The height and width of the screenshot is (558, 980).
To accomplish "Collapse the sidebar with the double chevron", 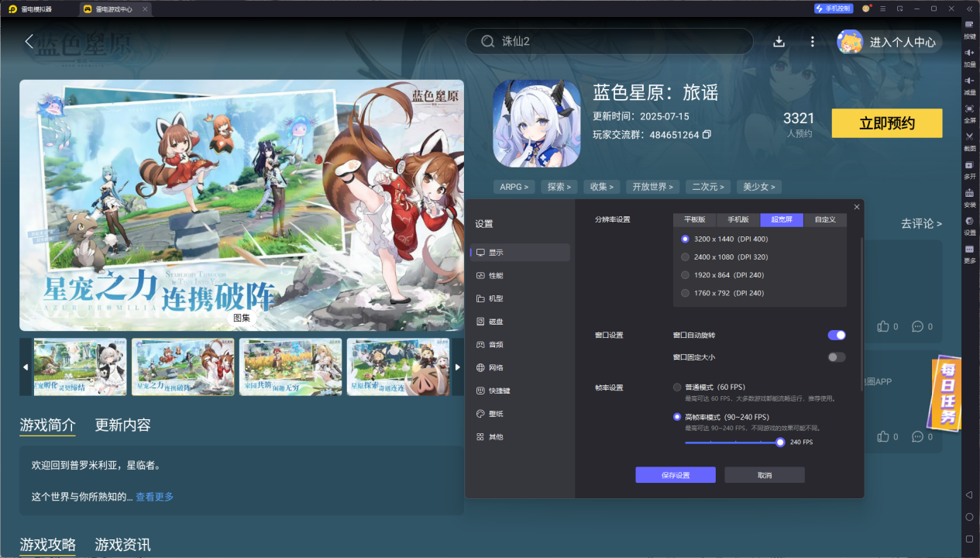I will tap(970, 9).
